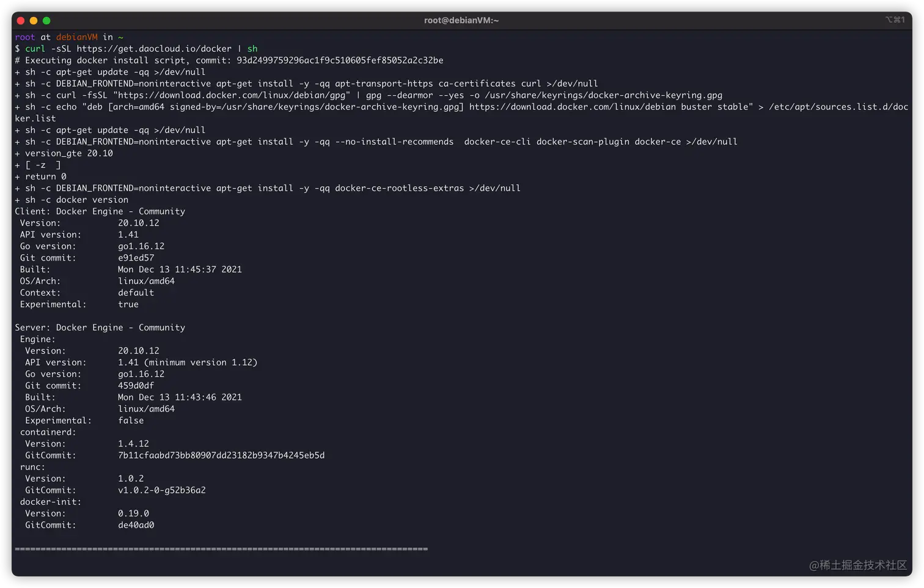Viewport: 924px width, 588px height.
Task: Click the download.docker.com gpg URL text
Action: (x=232, y=95)
